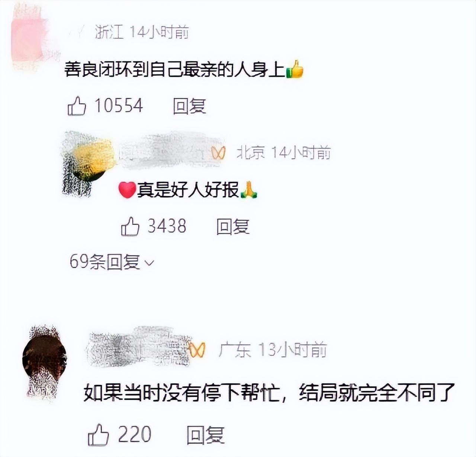Expand the 69条回复 thread
The height and width of the screenshot is (457, 476).
112,262
